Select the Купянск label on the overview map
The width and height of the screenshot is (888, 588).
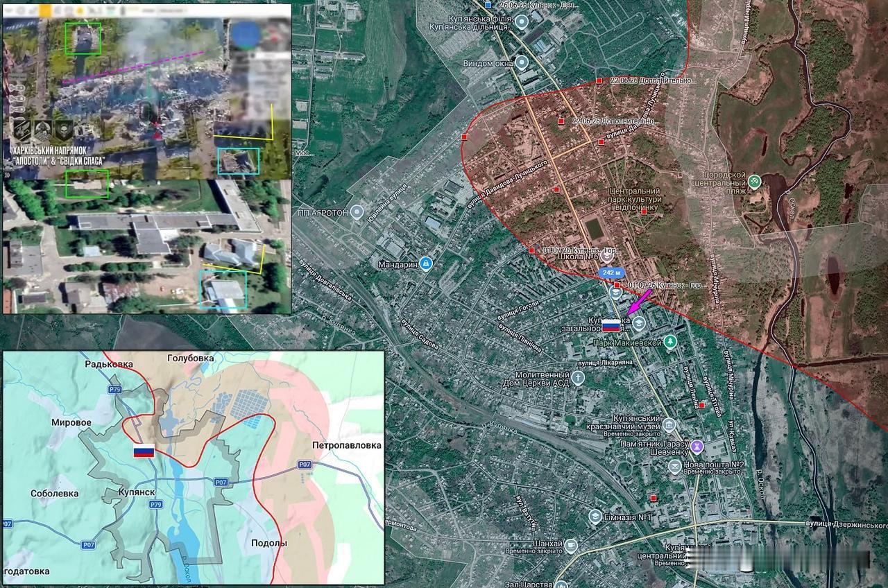pyautogui.click(x=137, y=492)
